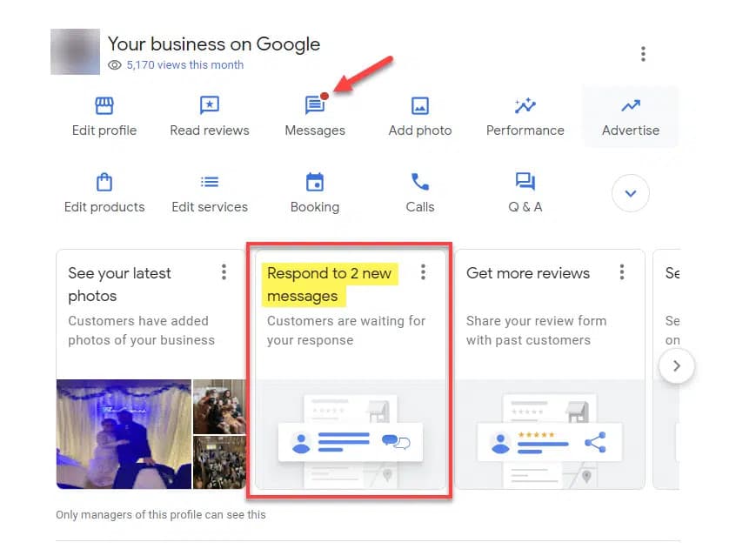
Task: Open the large wedding dance photo
Action: click(124, 434)
